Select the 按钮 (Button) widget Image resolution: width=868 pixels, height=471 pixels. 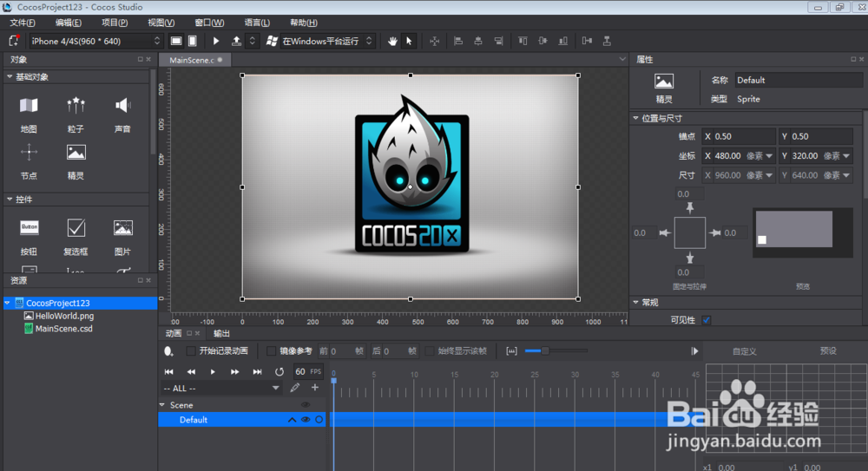(29, 236)
